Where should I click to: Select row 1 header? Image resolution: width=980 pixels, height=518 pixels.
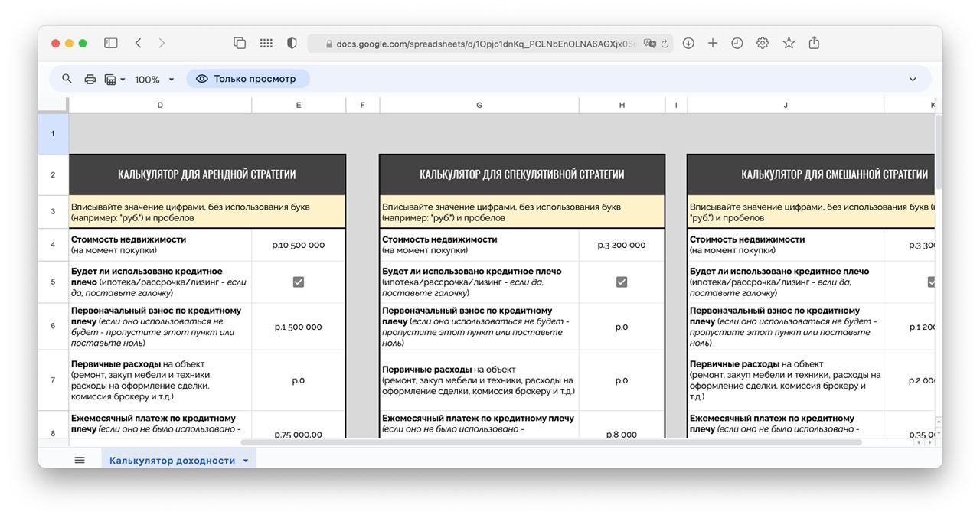point(53,134)
